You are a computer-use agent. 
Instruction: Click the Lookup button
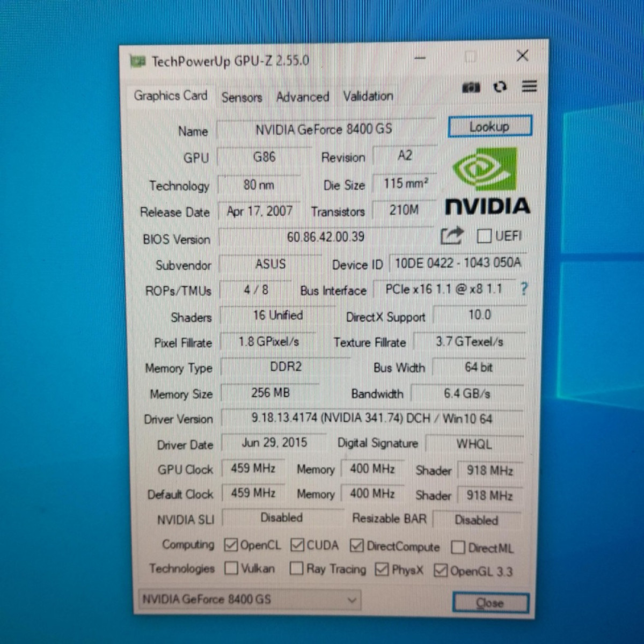coord(489,127)
